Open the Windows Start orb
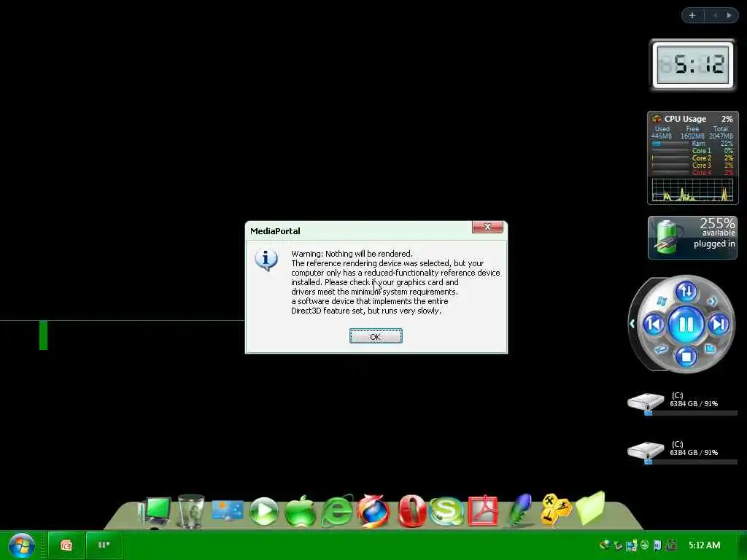This screenshot has width=747, height=560. tap(21, 545)
